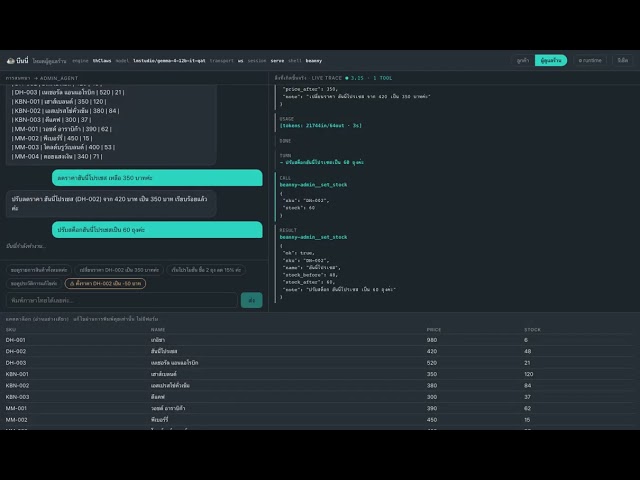Image resolution: width=640 pixels, height=480 pixels.
Task: Click the MM-002 SKU cell in the table
Action: pos(17,420)
